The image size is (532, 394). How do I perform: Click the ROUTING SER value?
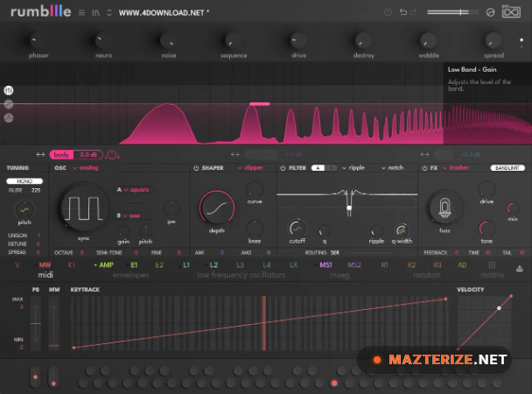335,253
